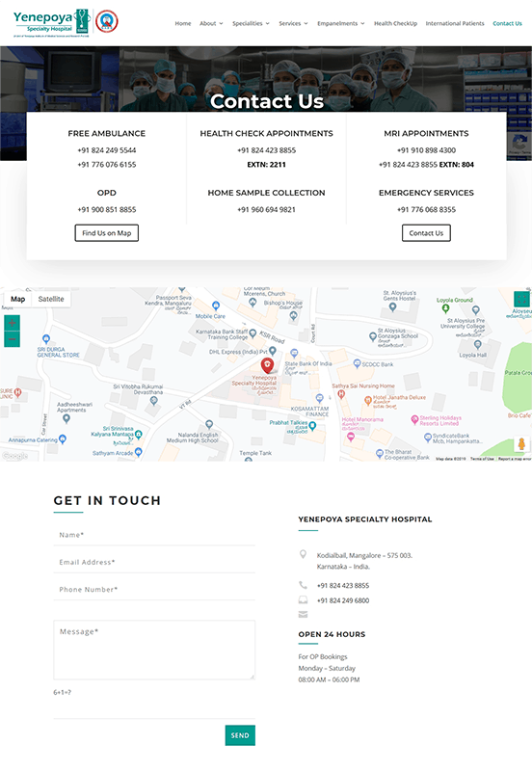Click the Sri Durga General Store marker
This screenshot has height=771, width=532.
(x=45, y=339)
